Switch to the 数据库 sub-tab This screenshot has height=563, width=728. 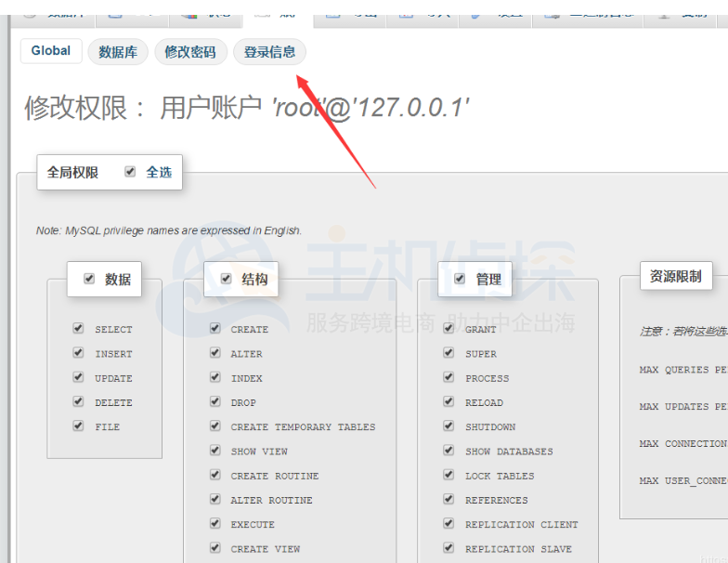pyautogui.click(x=118, y=52)
